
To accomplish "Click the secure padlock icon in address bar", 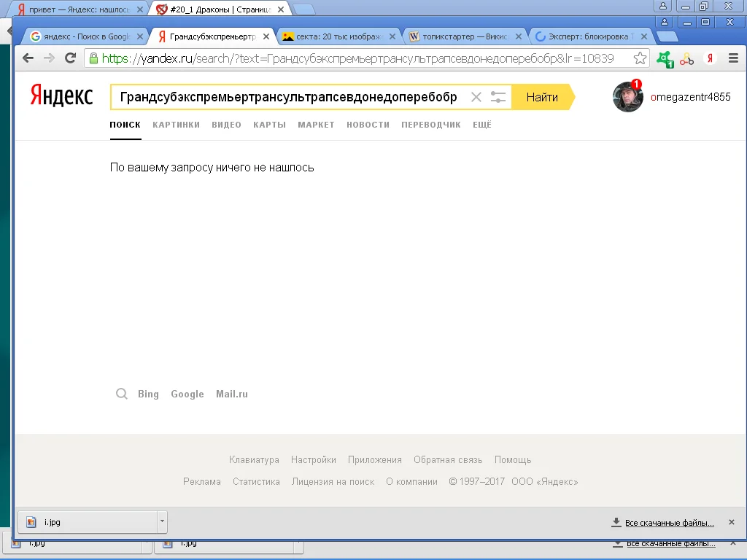I will coord(93,58).
